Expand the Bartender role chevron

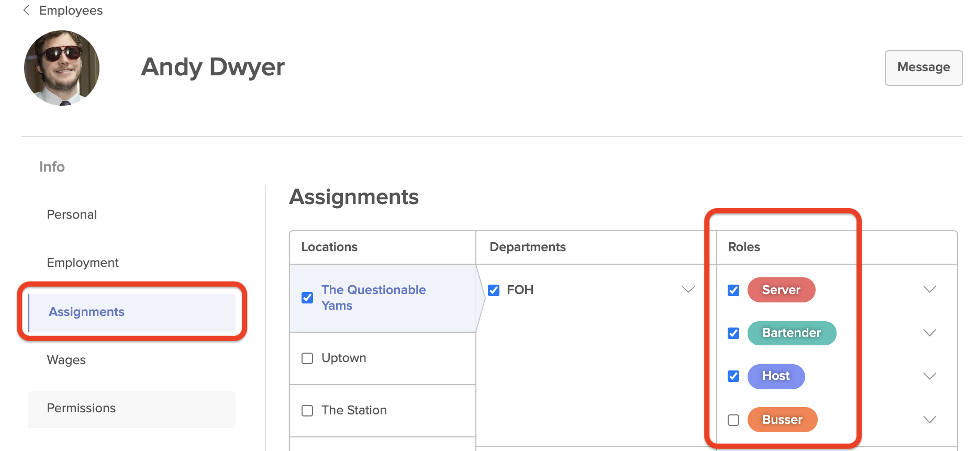point(929,333)
